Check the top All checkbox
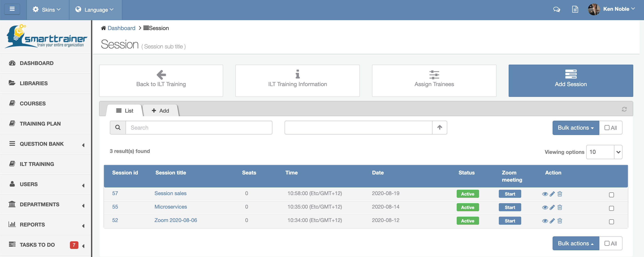Image resolution: width=644 pixels, height=257 pixels. tap(607, 128)
